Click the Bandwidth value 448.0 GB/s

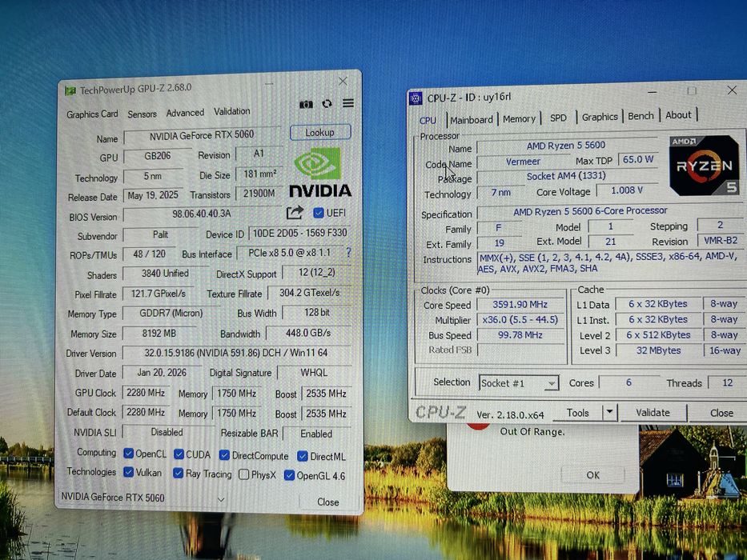click(308, 333)
